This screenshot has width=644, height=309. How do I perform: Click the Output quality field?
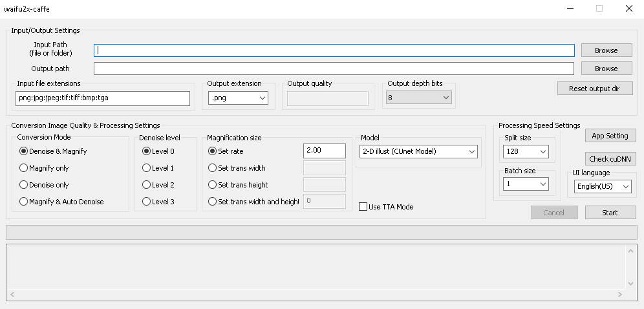coord(328,98)
